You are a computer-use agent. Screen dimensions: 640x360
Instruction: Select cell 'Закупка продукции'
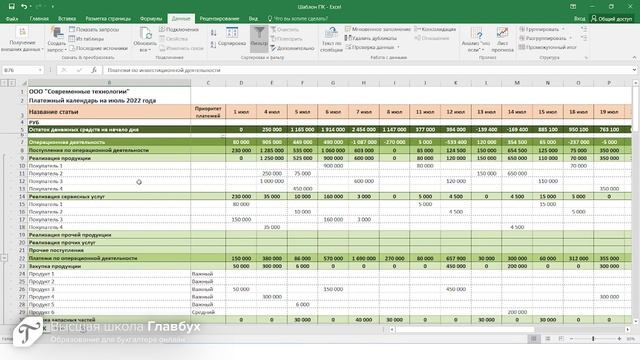[x=109, y=266]
